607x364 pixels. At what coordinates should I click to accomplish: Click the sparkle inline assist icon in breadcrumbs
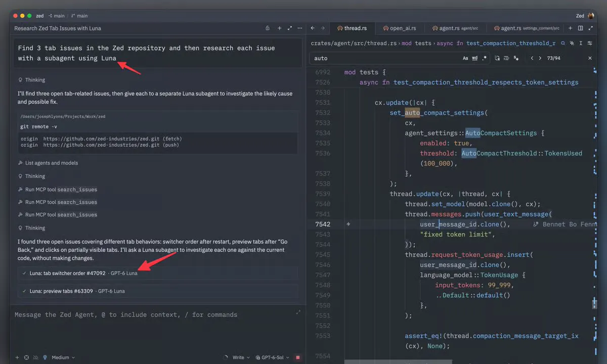(x=572, y=43)
